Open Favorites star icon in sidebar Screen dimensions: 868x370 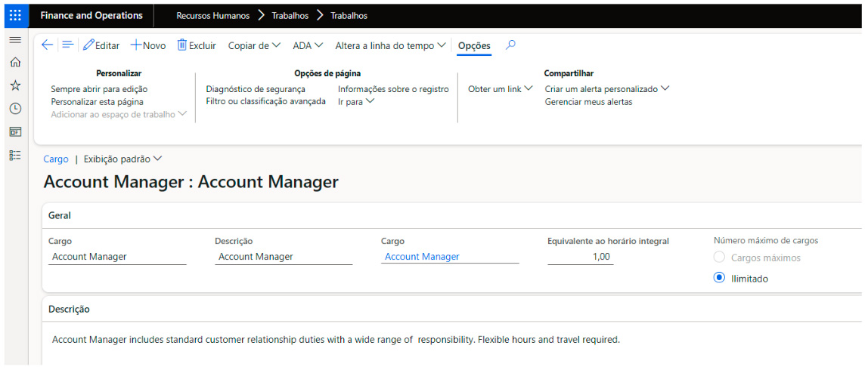tap(14, 85)
